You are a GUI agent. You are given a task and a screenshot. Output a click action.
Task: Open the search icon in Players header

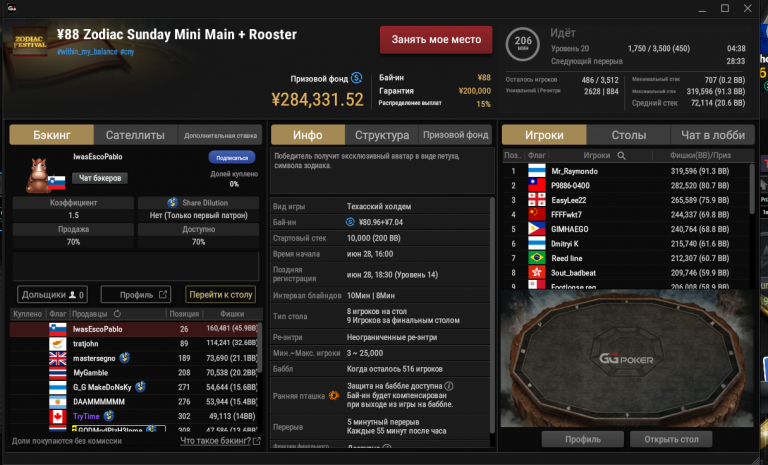(x=622, y=156)
